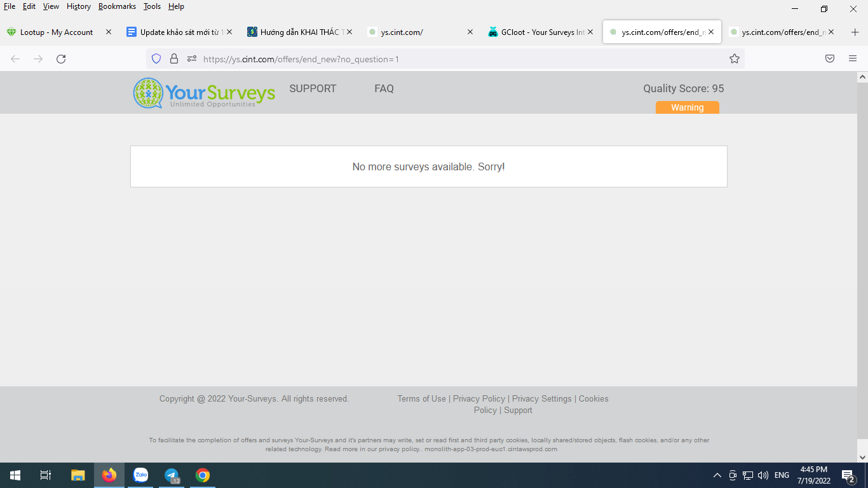Click the page scrollbar up arrow
This screenshot has height=488, width=868.
(x=862, y=78)
